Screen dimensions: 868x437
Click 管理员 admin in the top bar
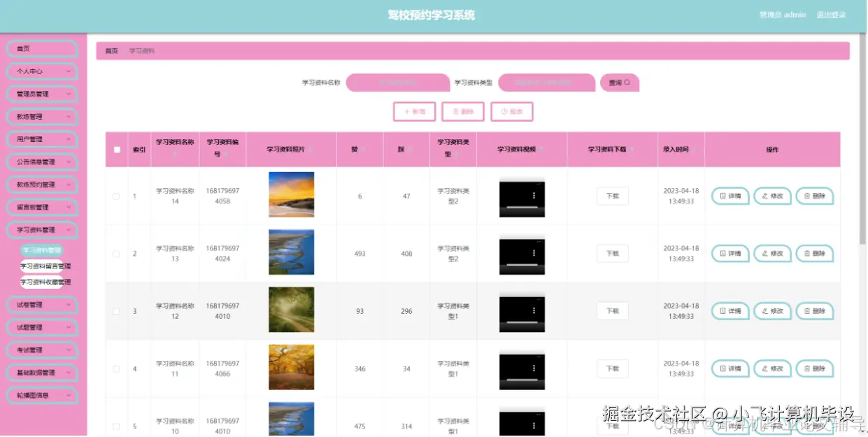[x=783, y=15]
